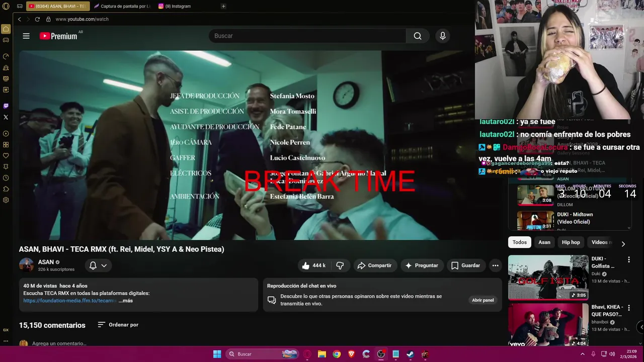This screenshot has height=362, width=644.
Task: Switch to the Instagram tab
Action: (x=175, y=7)
